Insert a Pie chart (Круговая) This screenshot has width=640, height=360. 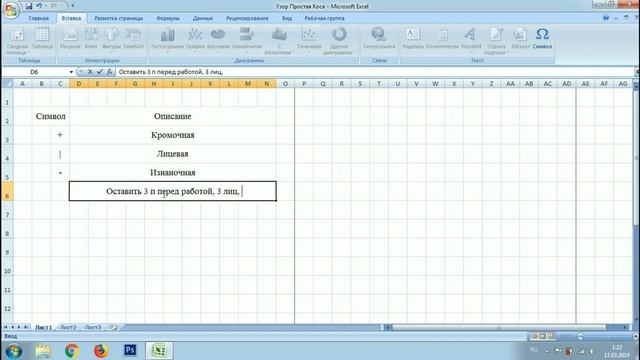click(x=218, y=40)
